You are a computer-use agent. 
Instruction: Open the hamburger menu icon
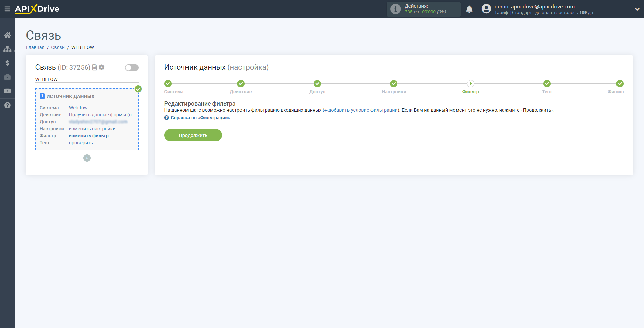[x=7, y=9]
